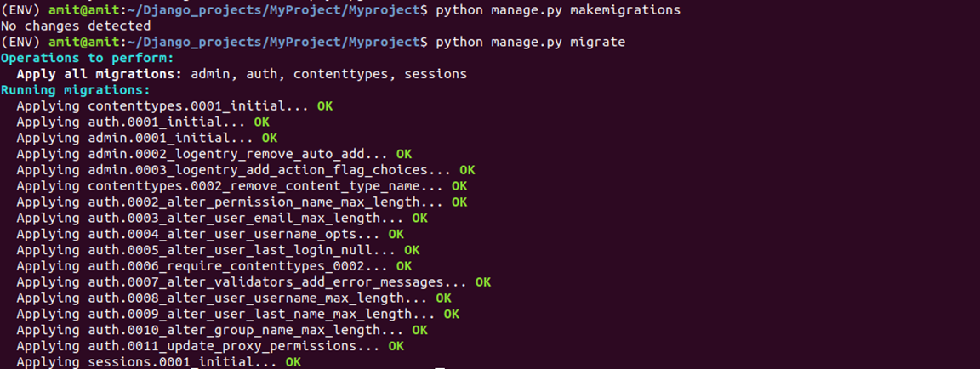Image resolution: width=980 pixels, height=369 pixels.
Task: Click the contenttypes.0002_remove_content_type_name line
Action: coord(242,186)
